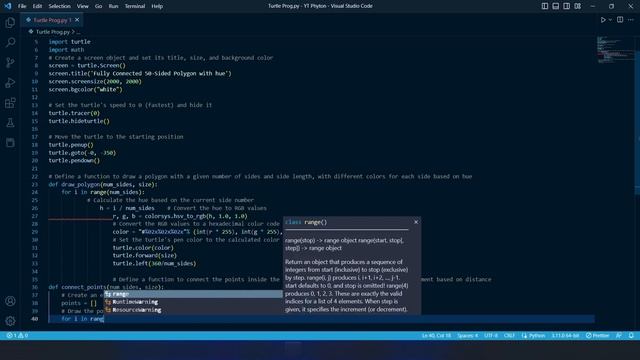This screenshot has width=640, height=360.
Task: Open the Customize Layout icon
Action: coord(578,6)
